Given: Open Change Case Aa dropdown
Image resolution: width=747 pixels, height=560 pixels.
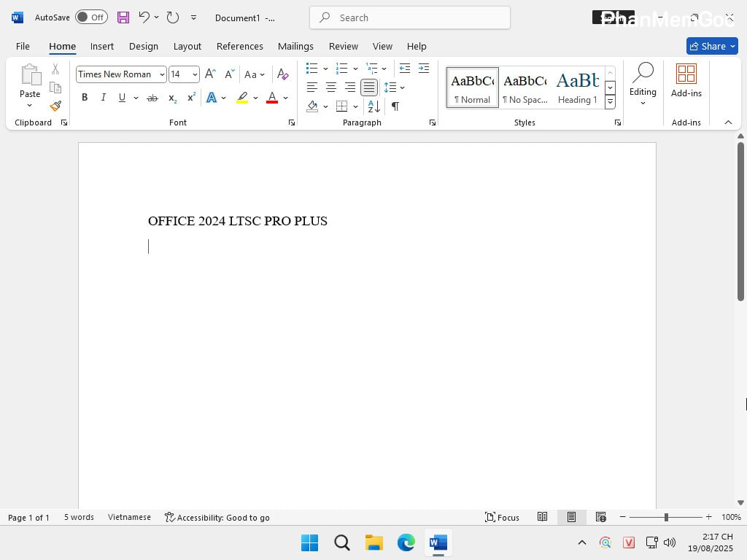Looking at the screenshot, I should coord(255,74).
